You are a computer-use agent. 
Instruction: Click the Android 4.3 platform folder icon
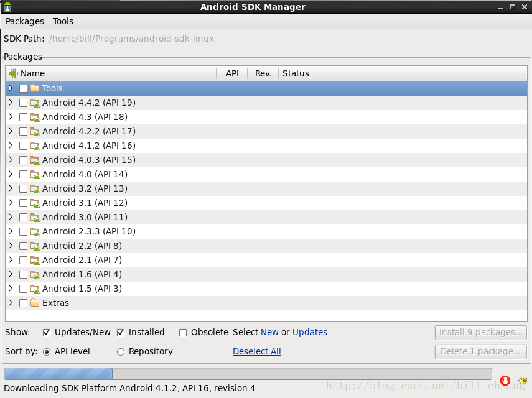click(35, 117)
